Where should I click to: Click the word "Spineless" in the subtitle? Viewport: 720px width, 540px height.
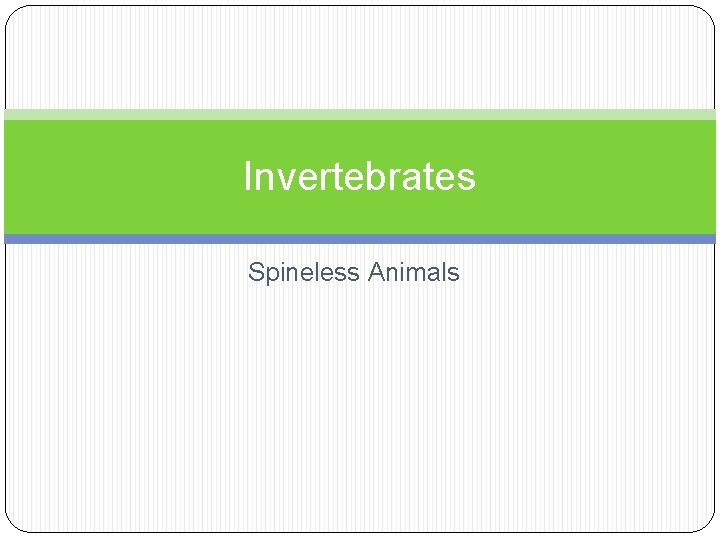click(x=304, y=272)
